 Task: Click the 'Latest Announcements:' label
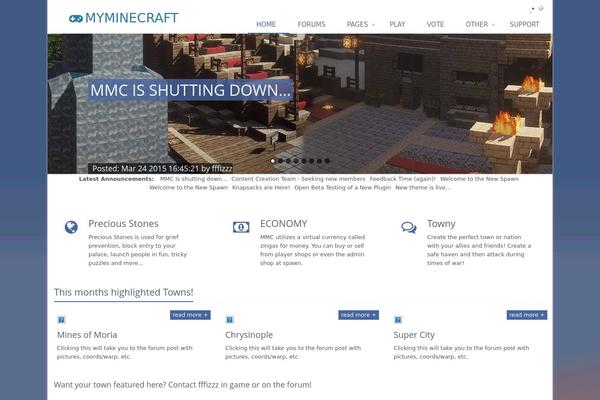point(116,179)
